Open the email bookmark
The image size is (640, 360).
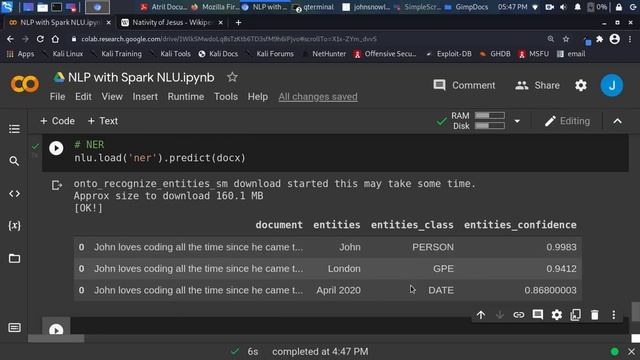pos(571,54)
